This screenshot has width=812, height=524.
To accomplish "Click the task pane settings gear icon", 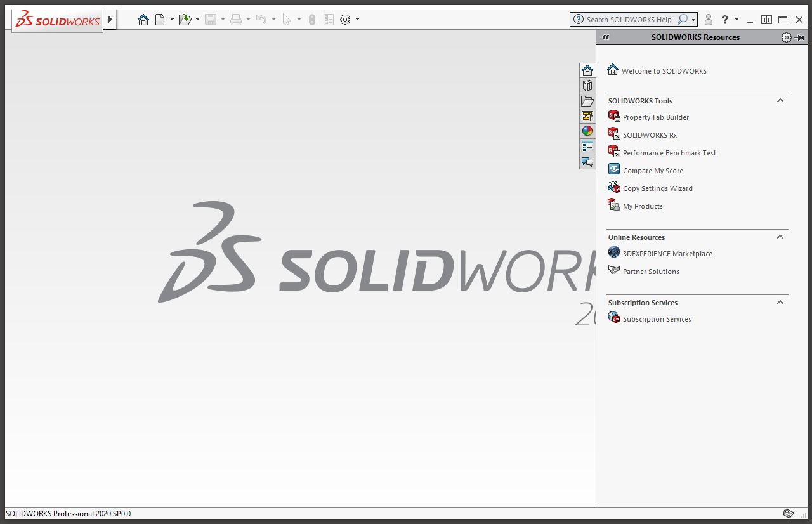I will click(x=787, y=37).
